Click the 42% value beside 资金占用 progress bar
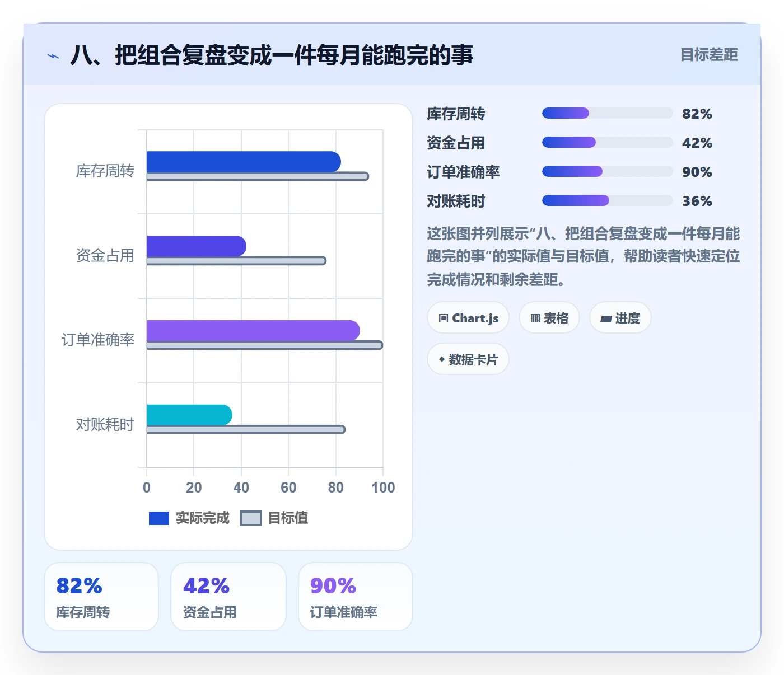Image resolution: width=784 pixels, height=675 pixels. coord(697,143)
